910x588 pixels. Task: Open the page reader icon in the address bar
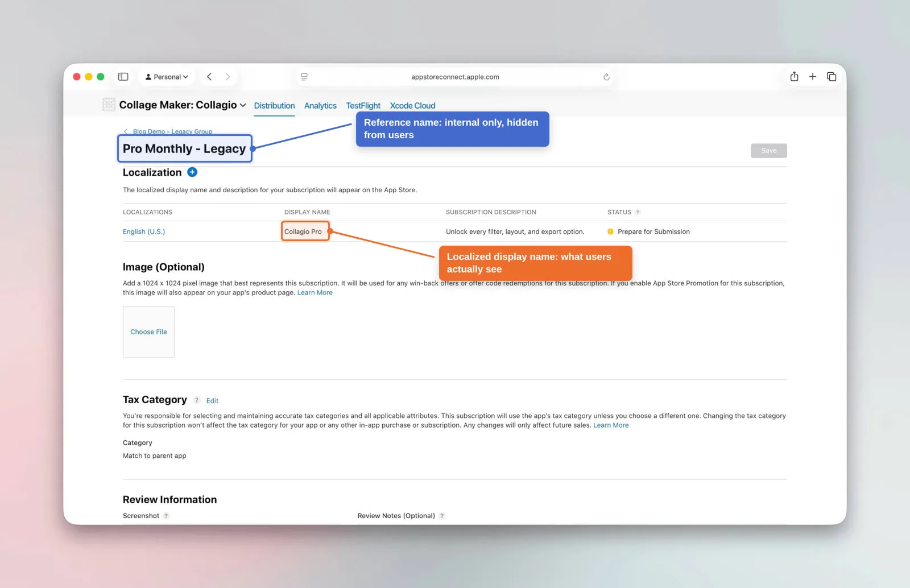304,77
